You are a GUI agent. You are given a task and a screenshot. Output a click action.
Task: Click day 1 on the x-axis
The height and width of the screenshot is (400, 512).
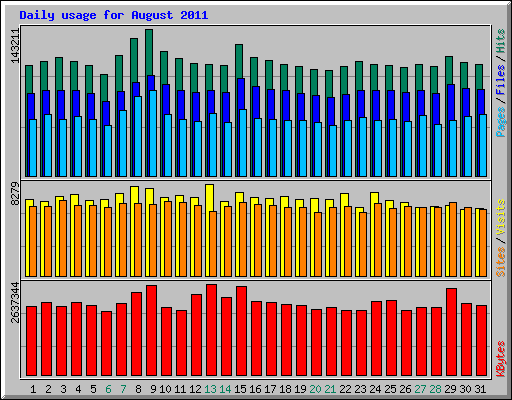[33, 389]
